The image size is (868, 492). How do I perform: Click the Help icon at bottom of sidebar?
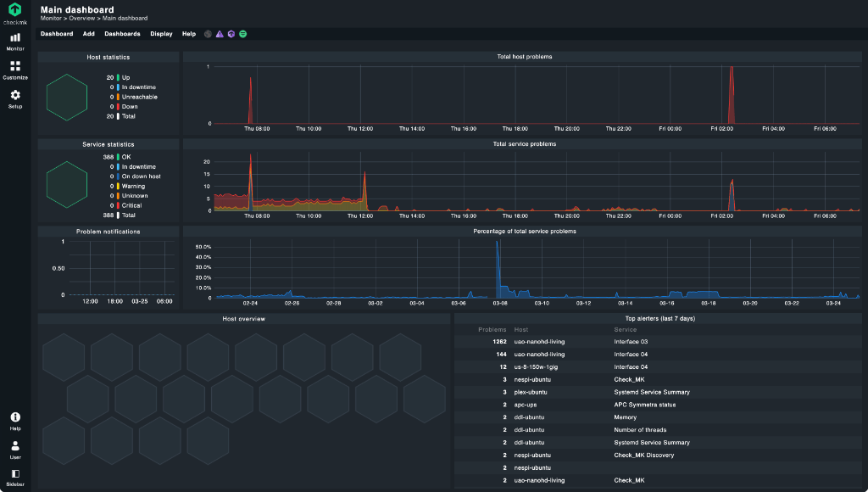pos(14,417)
